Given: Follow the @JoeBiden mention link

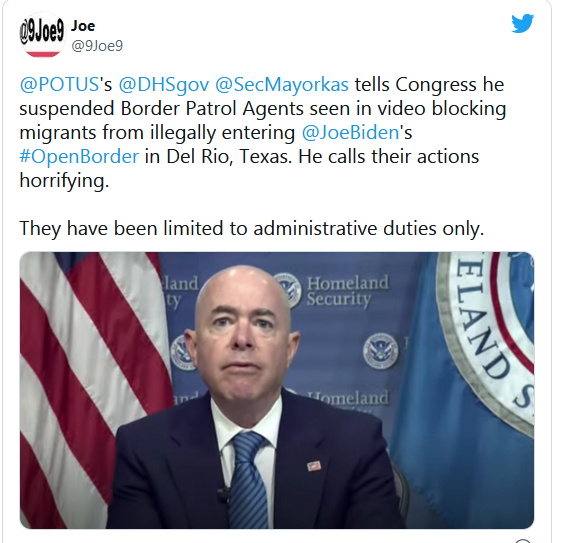Looking at the screenshot, I should [350, 133].
